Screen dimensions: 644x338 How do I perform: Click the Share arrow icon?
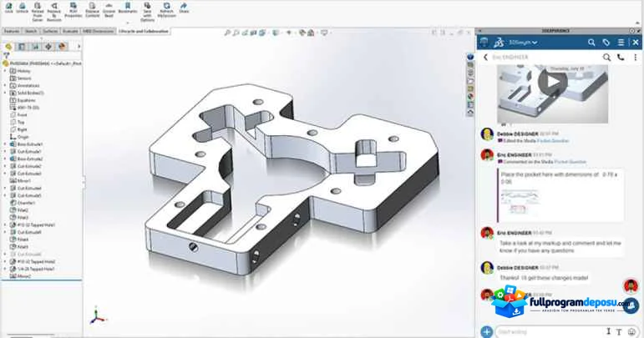[184, 8]
